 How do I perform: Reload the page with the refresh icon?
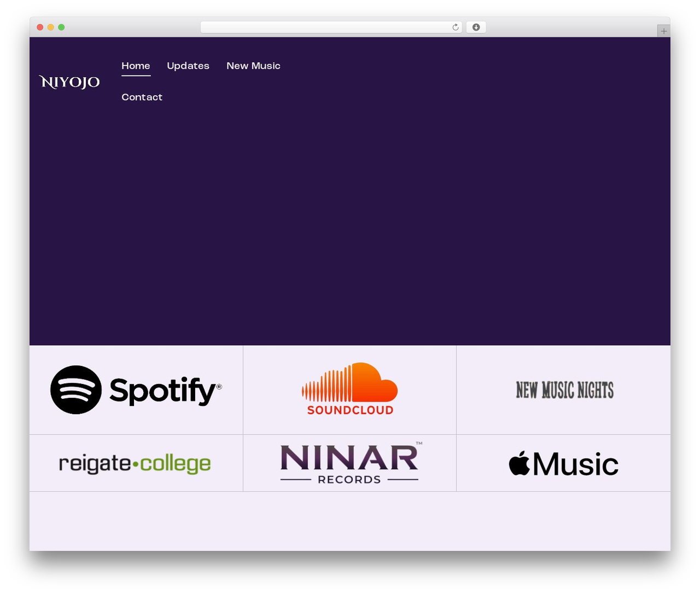(x=456, y=27)
